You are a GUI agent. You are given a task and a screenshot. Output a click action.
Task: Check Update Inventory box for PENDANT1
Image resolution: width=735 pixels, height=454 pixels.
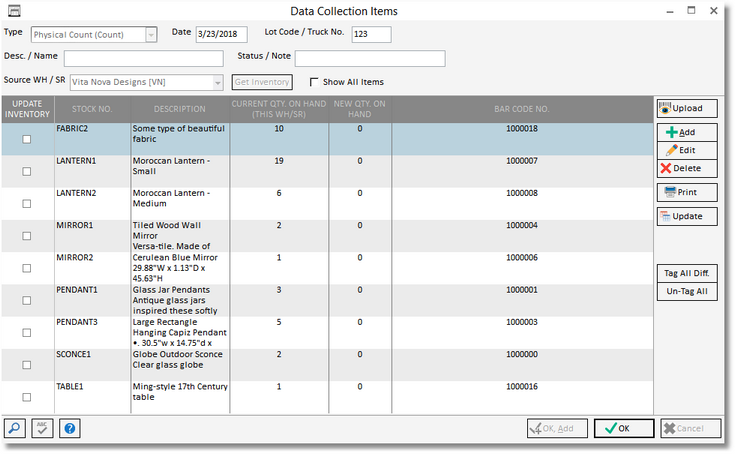(x=27, y=300)
